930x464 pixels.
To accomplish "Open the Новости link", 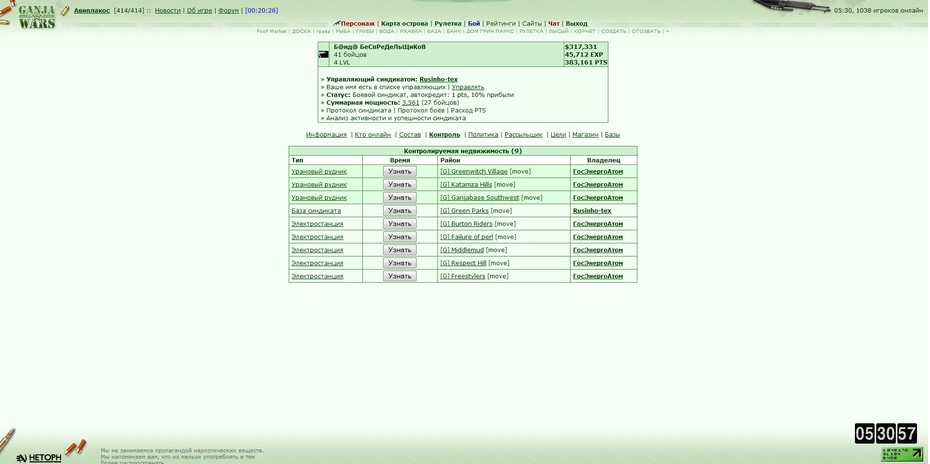I will click(167, 10).
